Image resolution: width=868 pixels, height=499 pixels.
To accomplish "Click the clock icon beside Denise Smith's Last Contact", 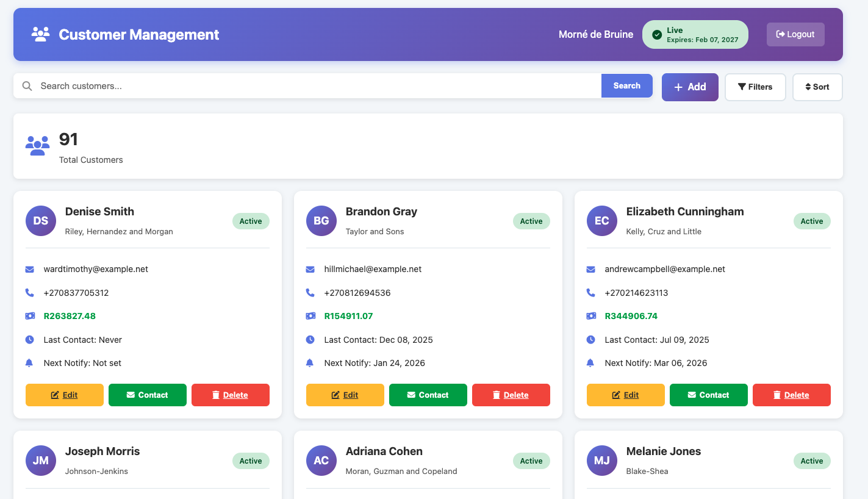I will pyautogui.click(x=29, y=339).
